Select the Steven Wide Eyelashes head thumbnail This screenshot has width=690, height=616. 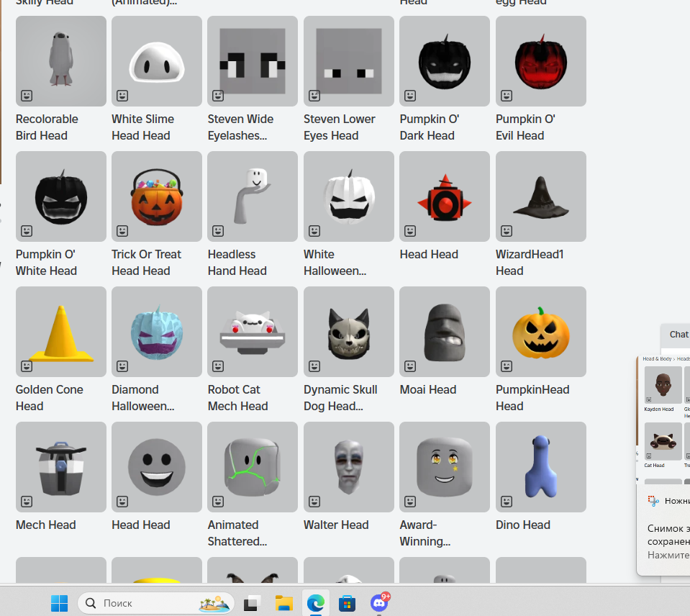pos(253,61)
